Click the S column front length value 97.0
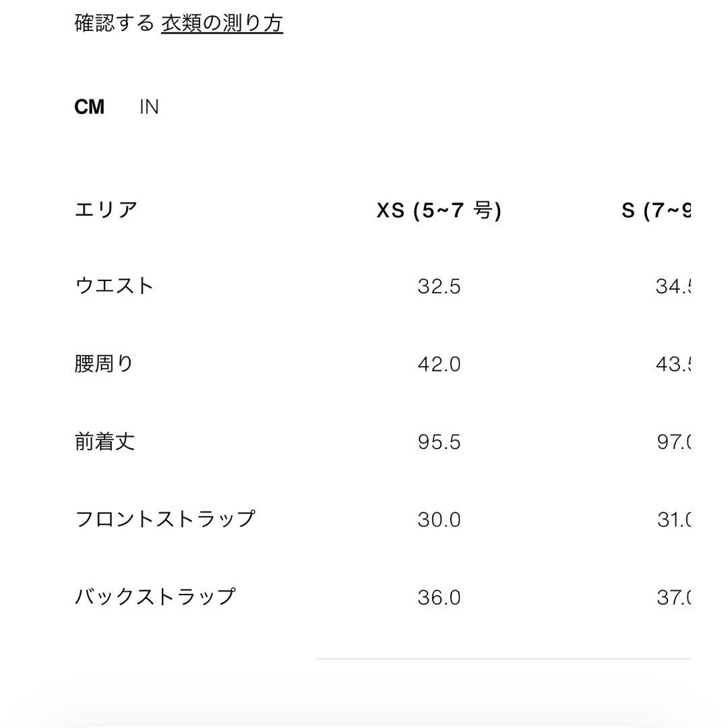Image resolution: width=728 pixels, height=728 pixels. (673, 442)
